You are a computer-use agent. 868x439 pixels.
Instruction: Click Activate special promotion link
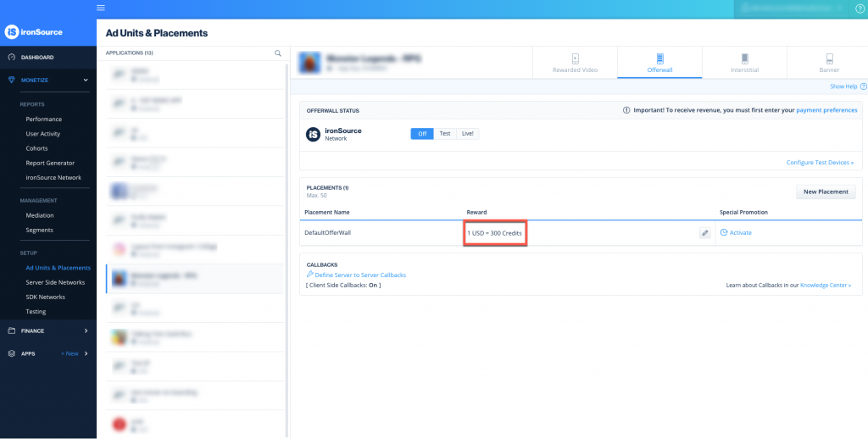(x=740, y=232)
